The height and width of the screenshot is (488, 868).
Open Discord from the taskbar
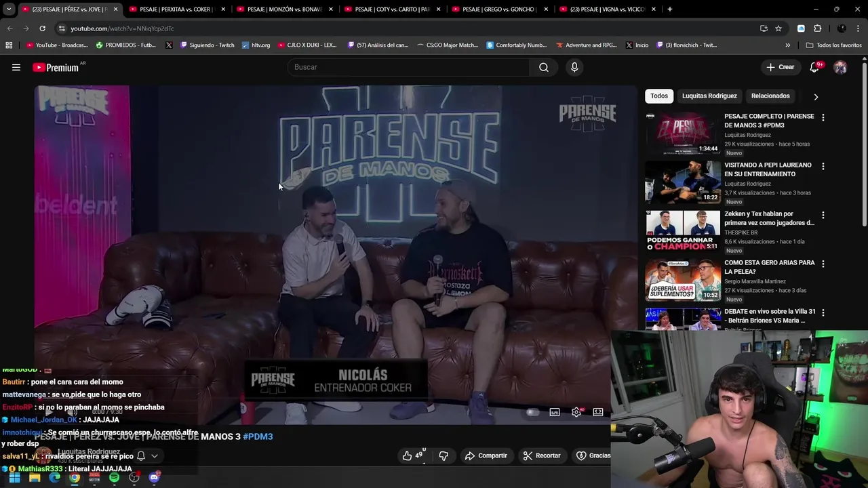click(x=154, y=478)
